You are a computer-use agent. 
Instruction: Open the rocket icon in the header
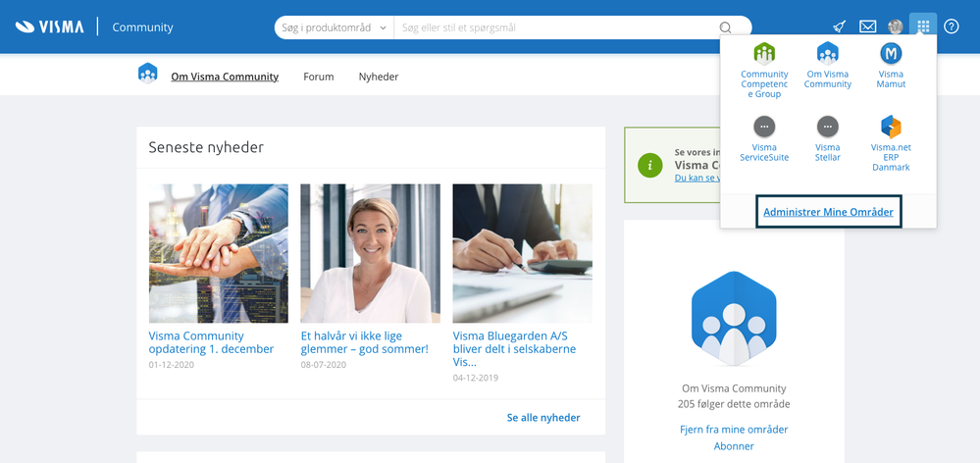click(x=840, y=26)
